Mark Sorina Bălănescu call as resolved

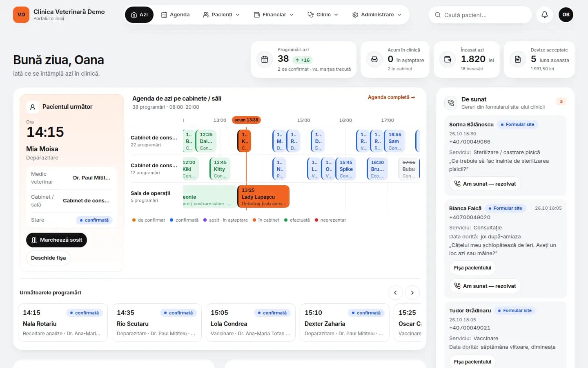pos(485,184)
